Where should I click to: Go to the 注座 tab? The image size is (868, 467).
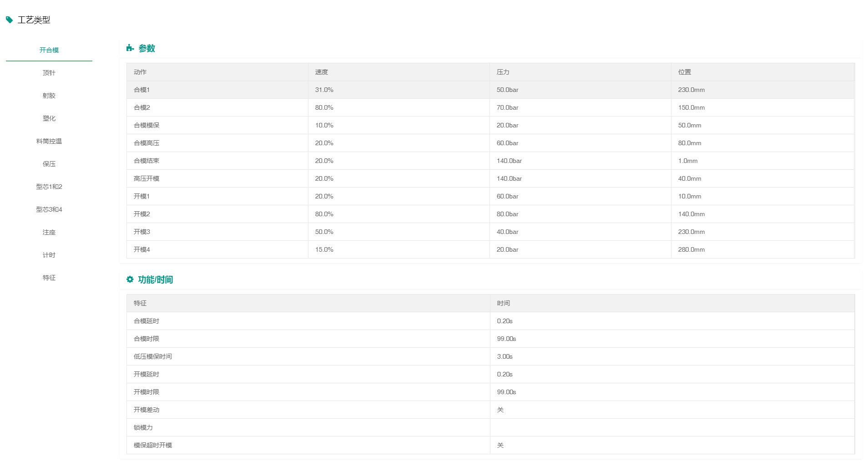point(49,232)
